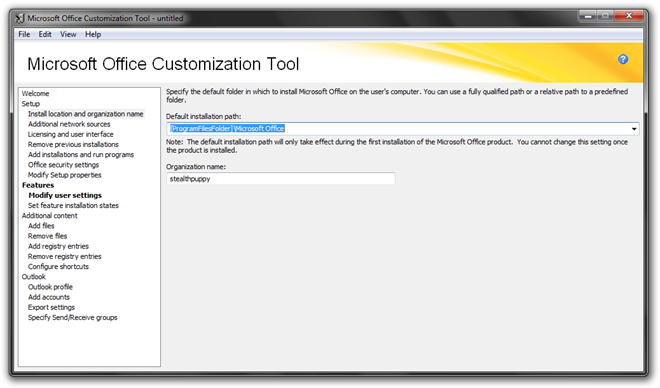Screen dimensions: 660x388
Task: Close the Office Customization Tool window
Action: pyautogui.click(x=629, y=16)
